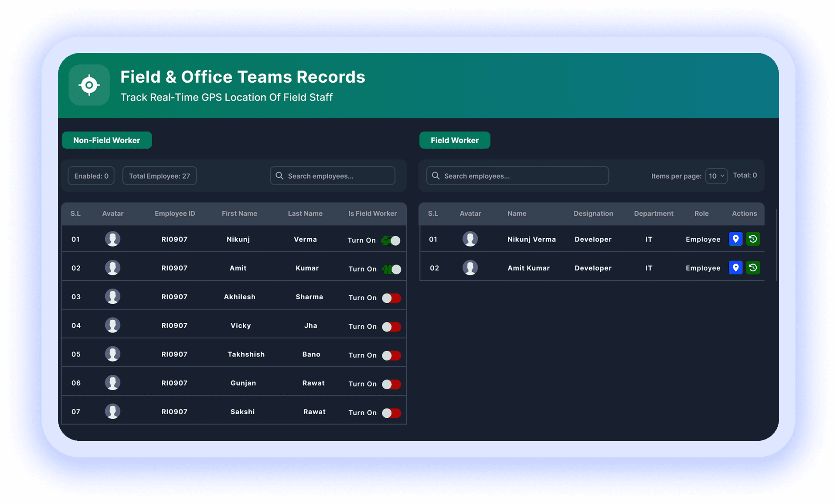Click the search magnifier in Field Worker panel
This screenshot has width=837, height=504.
coord(436,176)
